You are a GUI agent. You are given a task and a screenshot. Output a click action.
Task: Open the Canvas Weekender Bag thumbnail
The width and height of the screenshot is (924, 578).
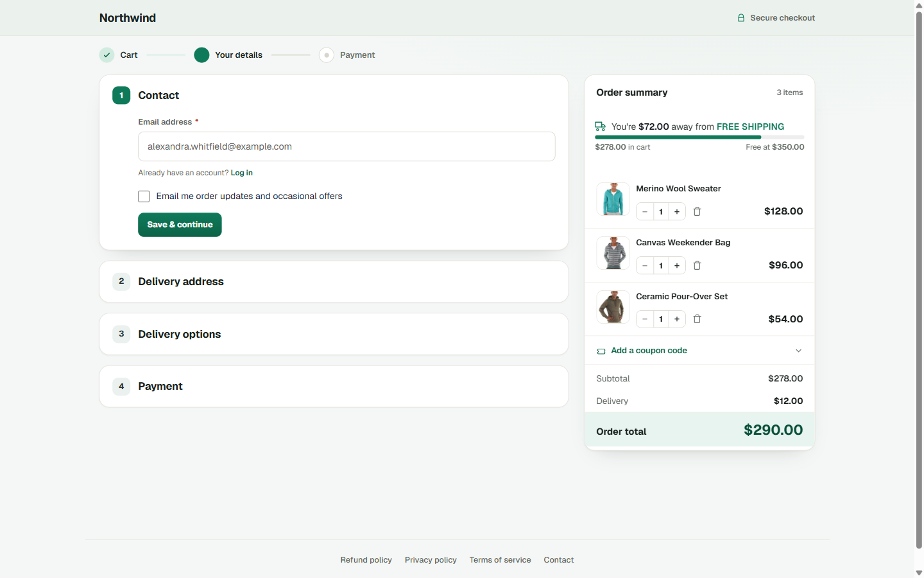tap(613, 253)
